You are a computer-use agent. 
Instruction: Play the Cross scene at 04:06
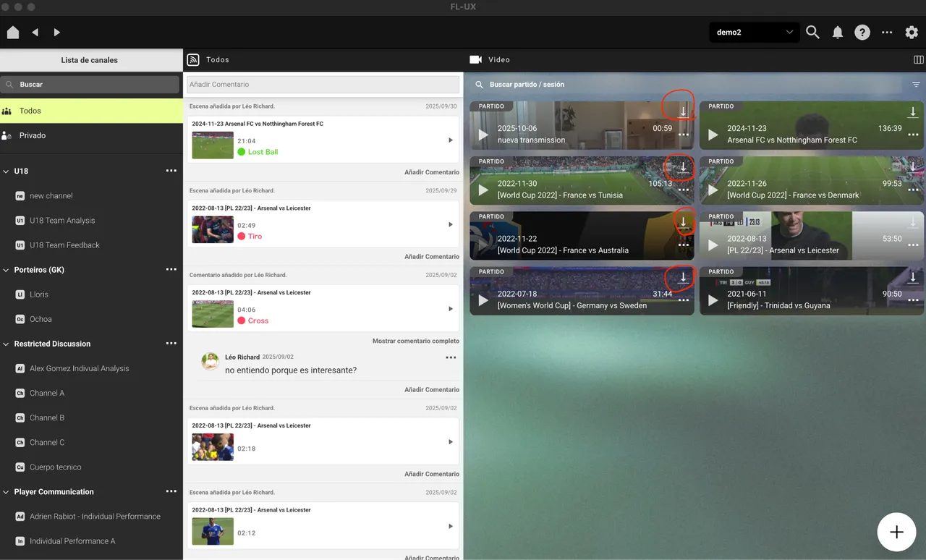coord(451,309)
